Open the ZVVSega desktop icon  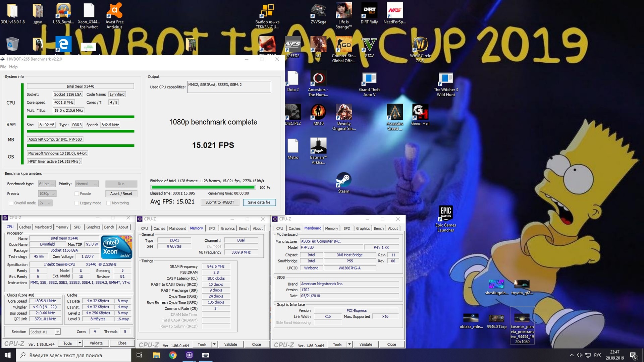pos(318,13)
